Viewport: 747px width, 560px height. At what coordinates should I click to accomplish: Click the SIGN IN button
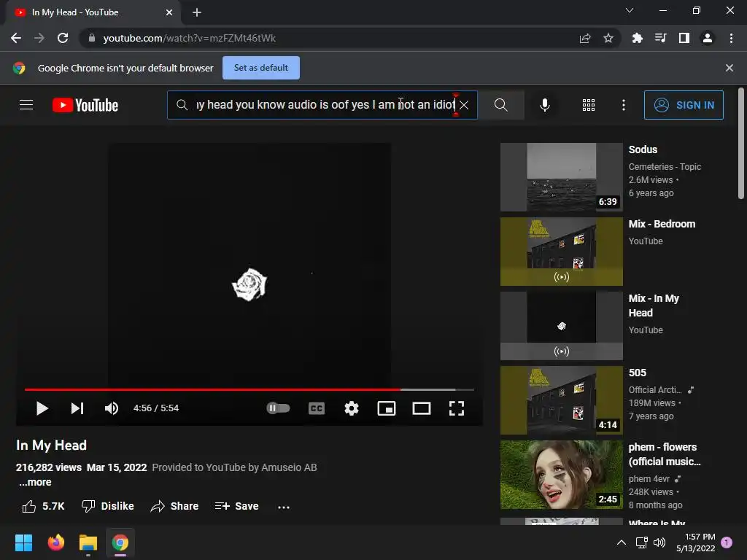tap(684, 105)
